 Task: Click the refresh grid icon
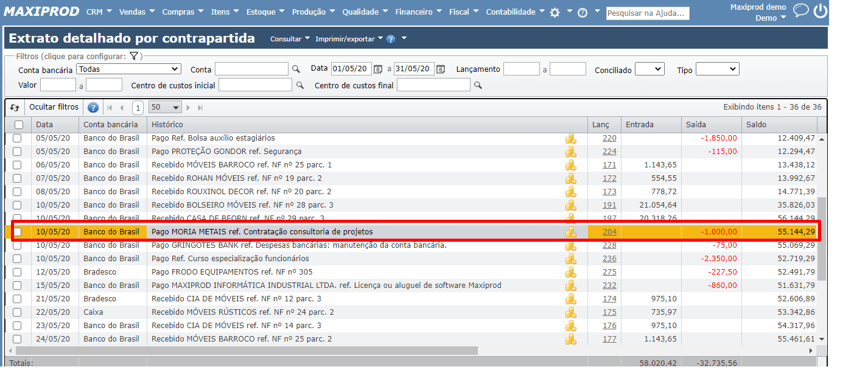15,107
